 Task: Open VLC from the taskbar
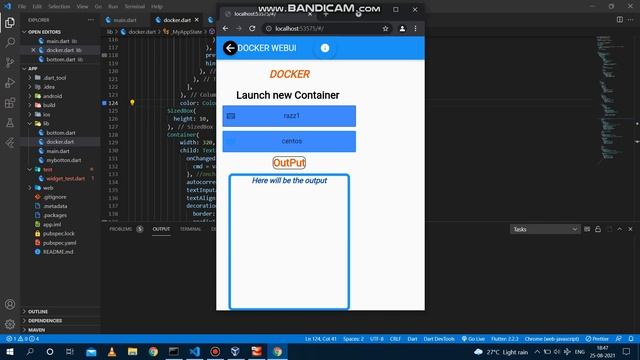click(x=111, y=351)
